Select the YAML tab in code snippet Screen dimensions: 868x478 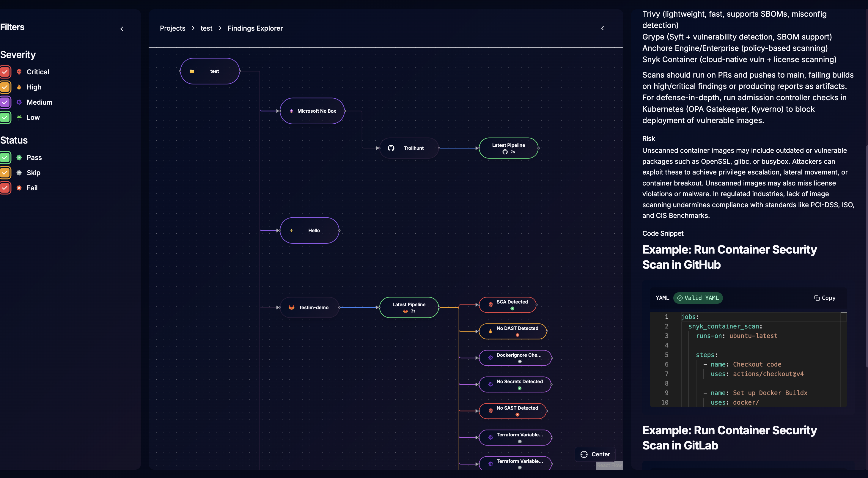click(662, 298)
